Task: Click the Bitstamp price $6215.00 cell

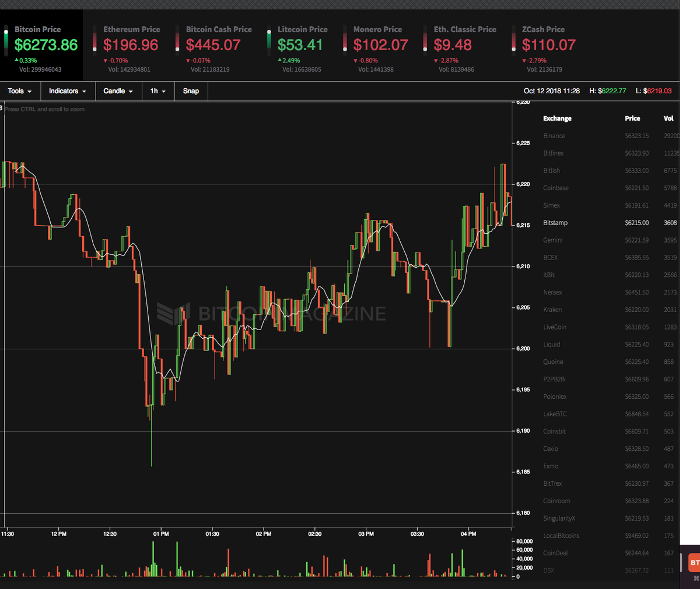Action: tap(636, 223)
